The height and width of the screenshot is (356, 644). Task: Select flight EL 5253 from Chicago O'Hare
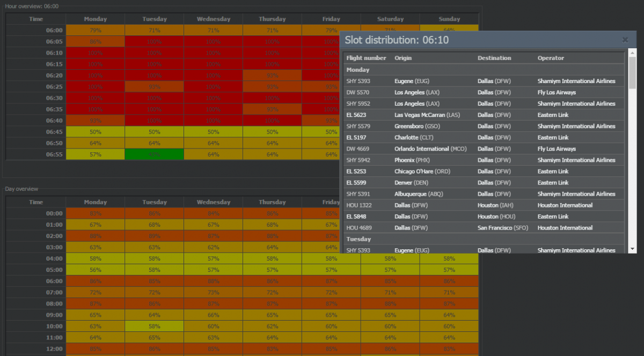tap(483, 172)
